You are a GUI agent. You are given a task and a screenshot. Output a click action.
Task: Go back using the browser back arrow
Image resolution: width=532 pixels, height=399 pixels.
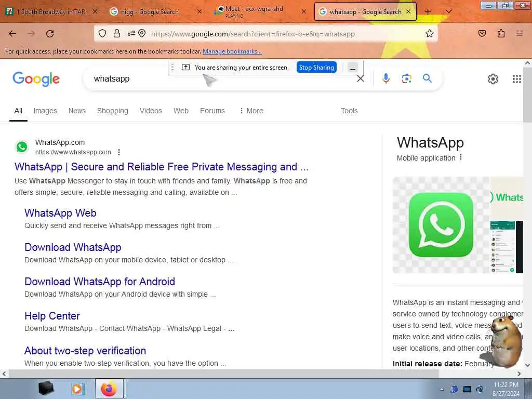(12, 34)
